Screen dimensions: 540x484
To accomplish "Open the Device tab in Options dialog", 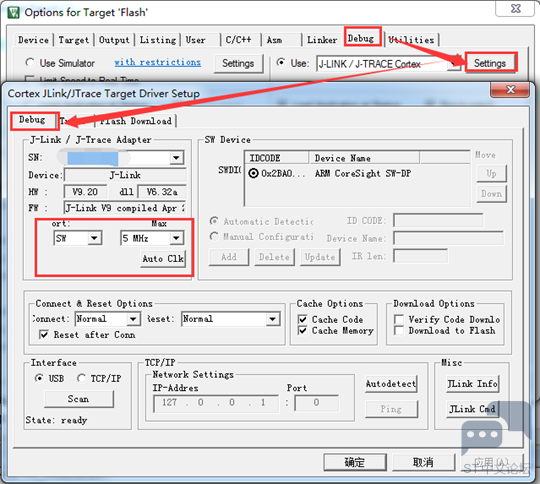I will coord(33,40).
